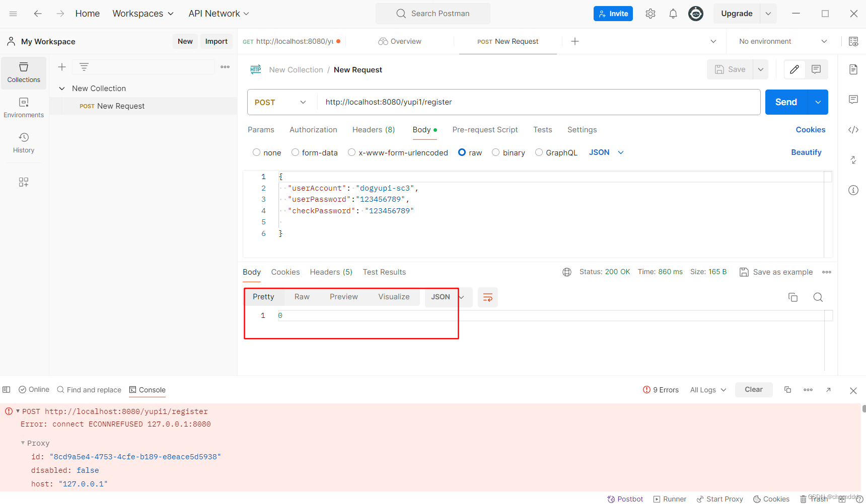The width and height of the screenshot is (866, 504).
Task: Open the Environments sidebar panel
Action: click(24, 108)
